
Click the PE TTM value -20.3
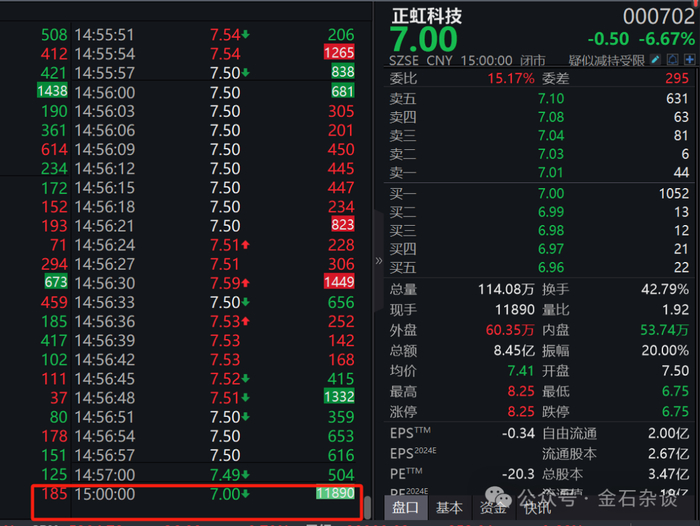[518, 474]
